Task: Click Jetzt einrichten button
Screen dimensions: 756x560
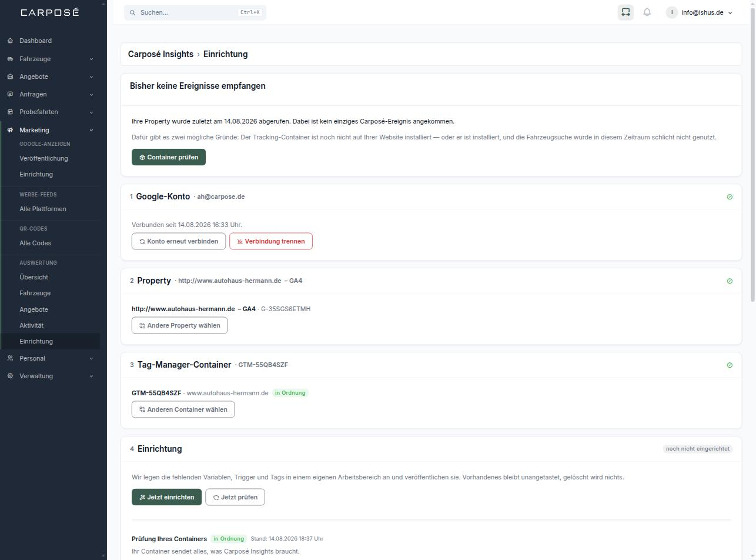Action: 166,497
